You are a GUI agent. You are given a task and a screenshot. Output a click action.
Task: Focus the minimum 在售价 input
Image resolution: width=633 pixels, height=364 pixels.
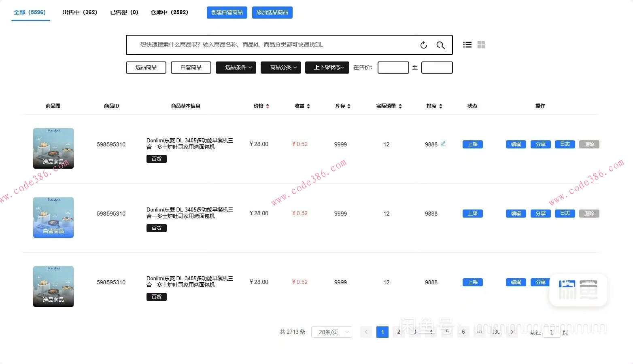pos(393,68)
